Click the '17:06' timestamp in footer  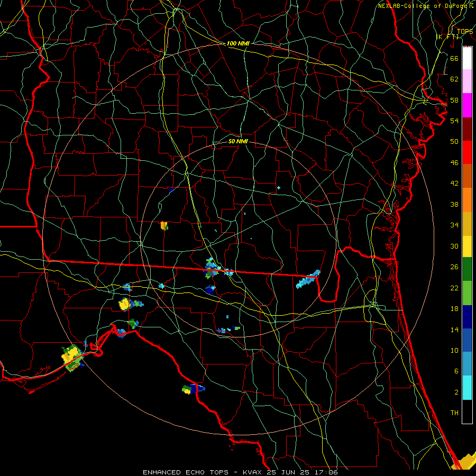(x=325, y=472)
